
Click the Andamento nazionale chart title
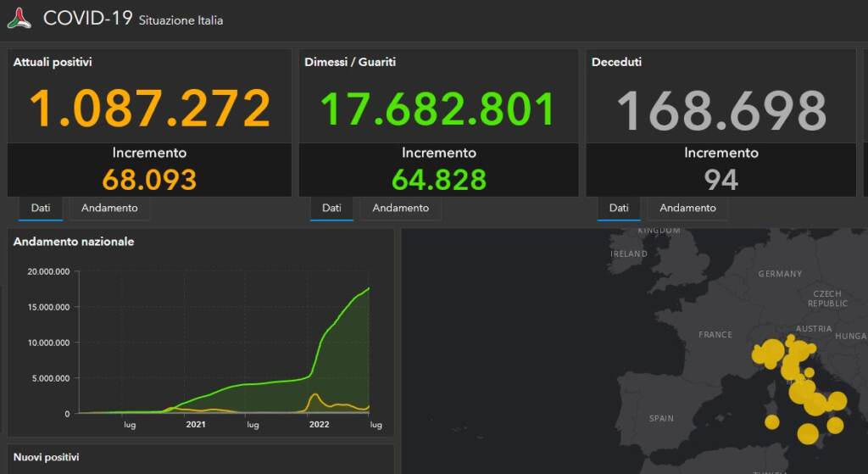[x=74, y=242]
